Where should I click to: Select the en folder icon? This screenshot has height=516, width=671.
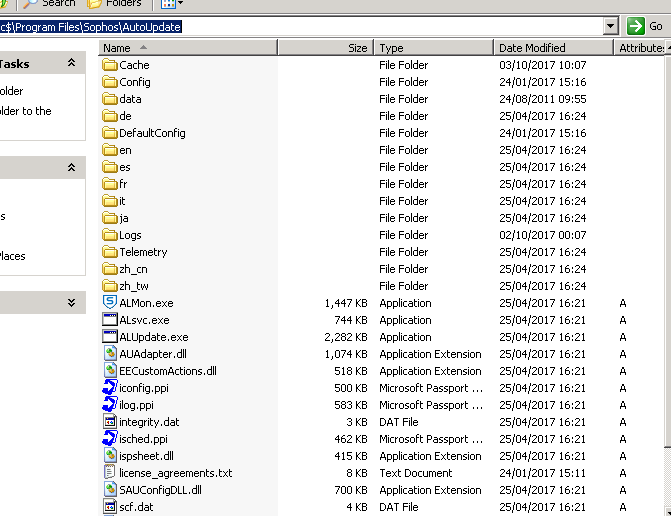click(x=110, y=150)
